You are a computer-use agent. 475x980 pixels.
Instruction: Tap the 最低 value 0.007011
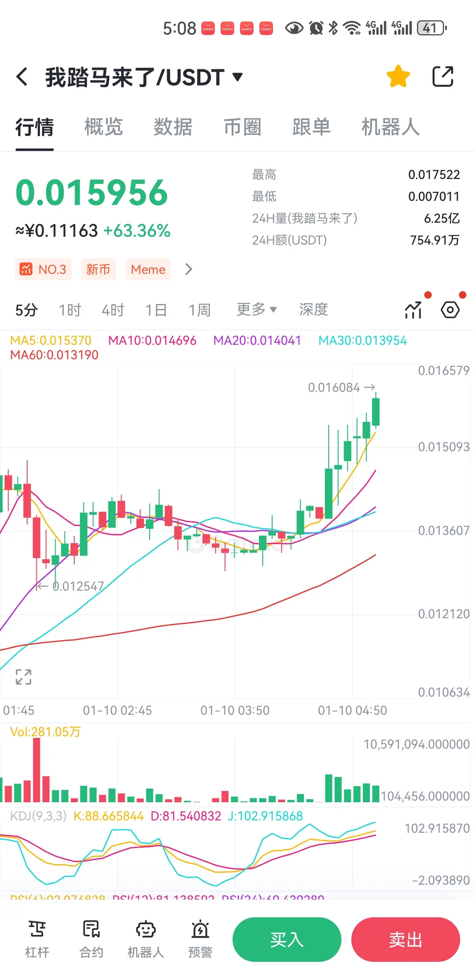[x=434, y=197]
